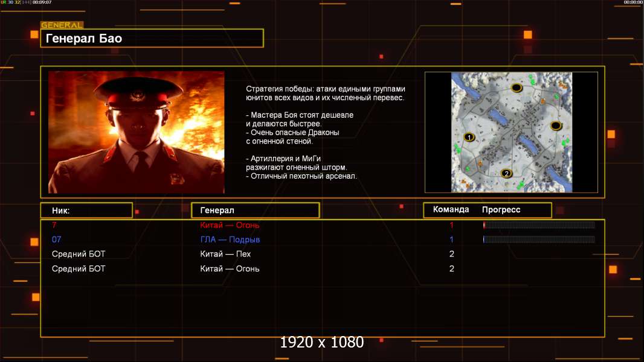Click the General Bao portrait image

(137, 132)
